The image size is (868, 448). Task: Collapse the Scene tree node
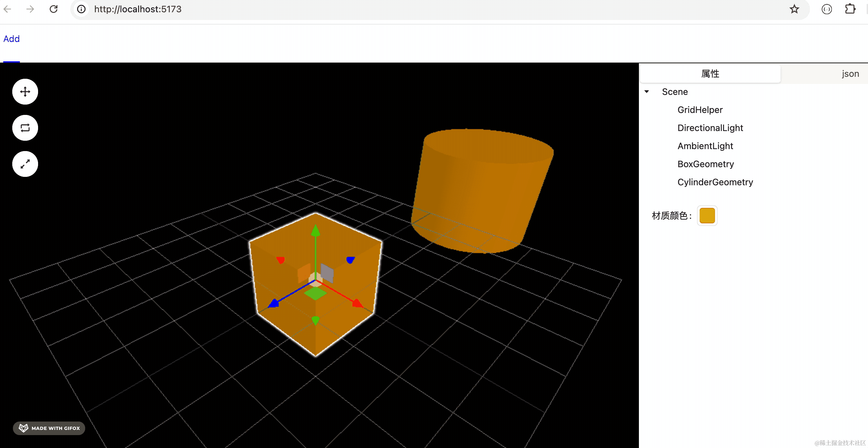tap(646, 92)
